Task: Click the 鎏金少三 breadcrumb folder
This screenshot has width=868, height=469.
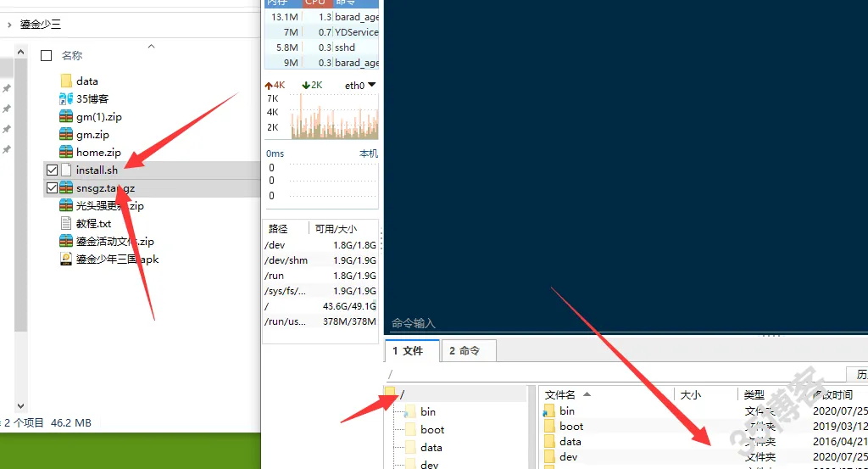Action: coord(41,25)
